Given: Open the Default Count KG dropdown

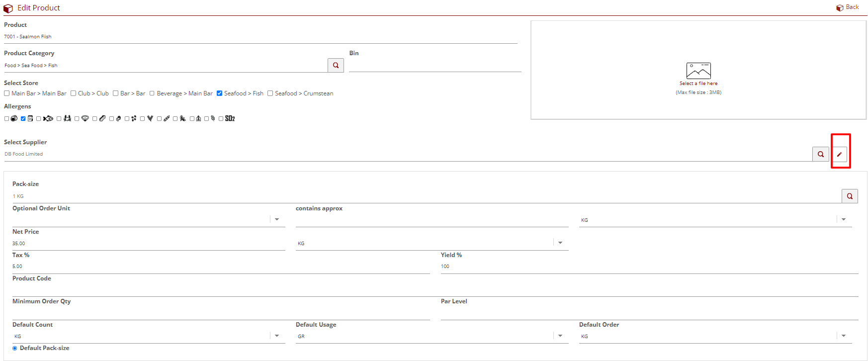Looking at the screenshot, I should [x=277, y=336].
